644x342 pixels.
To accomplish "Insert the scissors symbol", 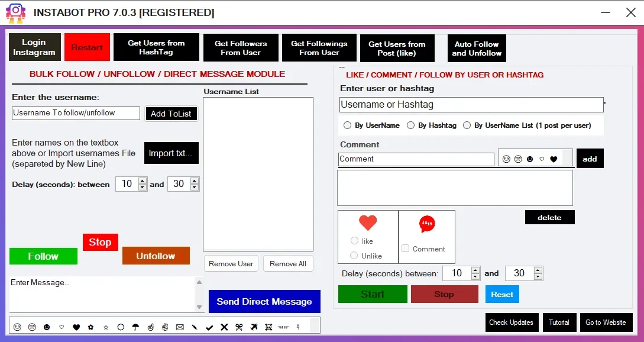I will point(239,327).
